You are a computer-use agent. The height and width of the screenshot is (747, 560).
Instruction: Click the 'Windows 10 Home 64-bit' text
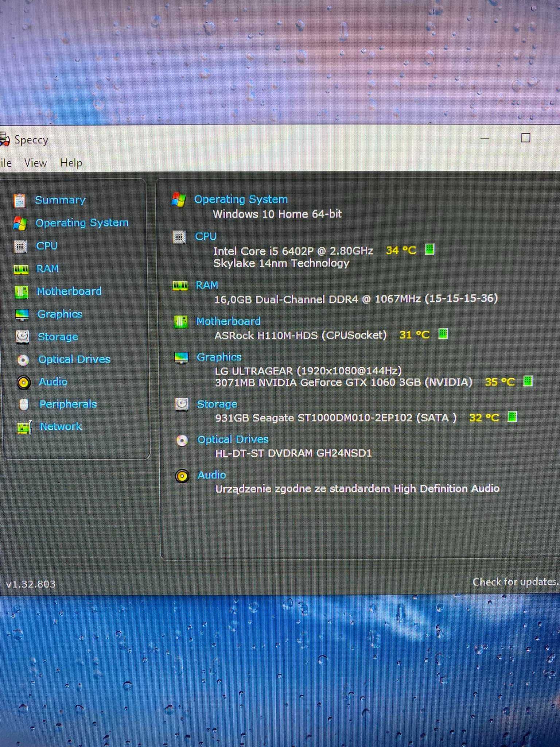tap(277, 214)
